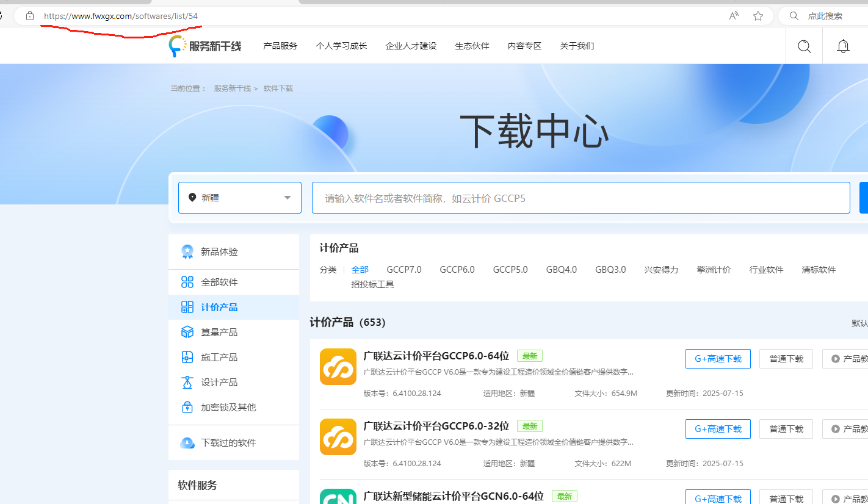Screen dimensions: 868x504
Task: Open notifications bell icon
Action: 844,46
